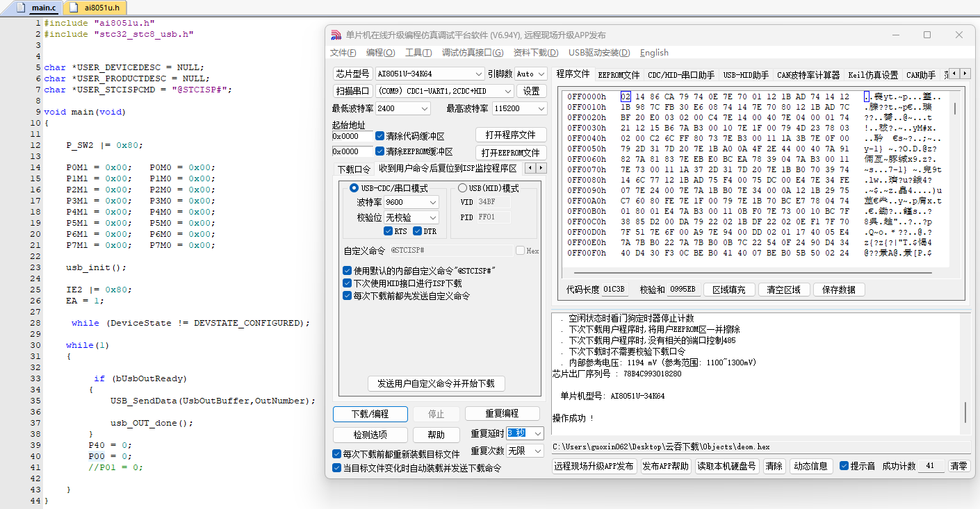Click the programmer app icon in title bar
This screenshot has height=509, width=980.
(336, 35)
